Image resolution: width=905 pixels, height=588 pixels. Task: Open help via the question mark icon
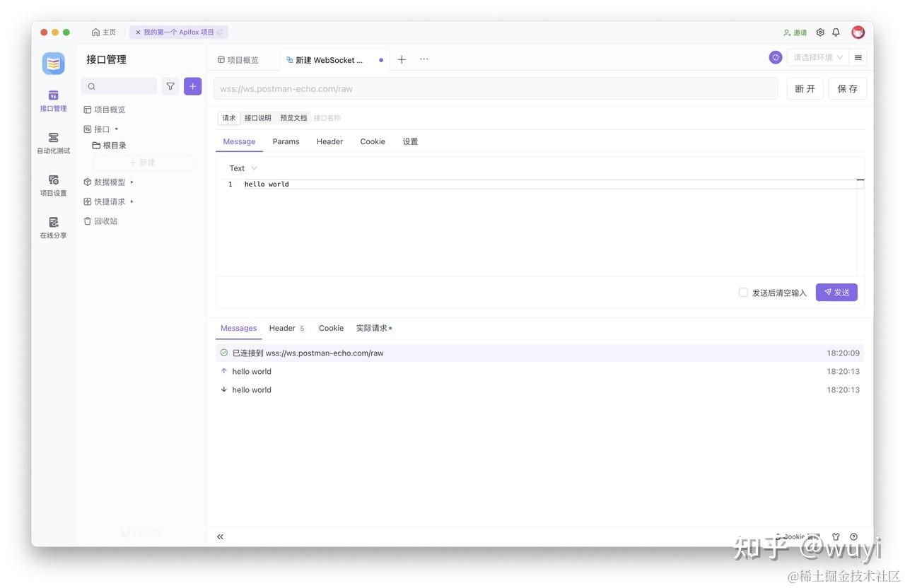(x=854, y=536)
